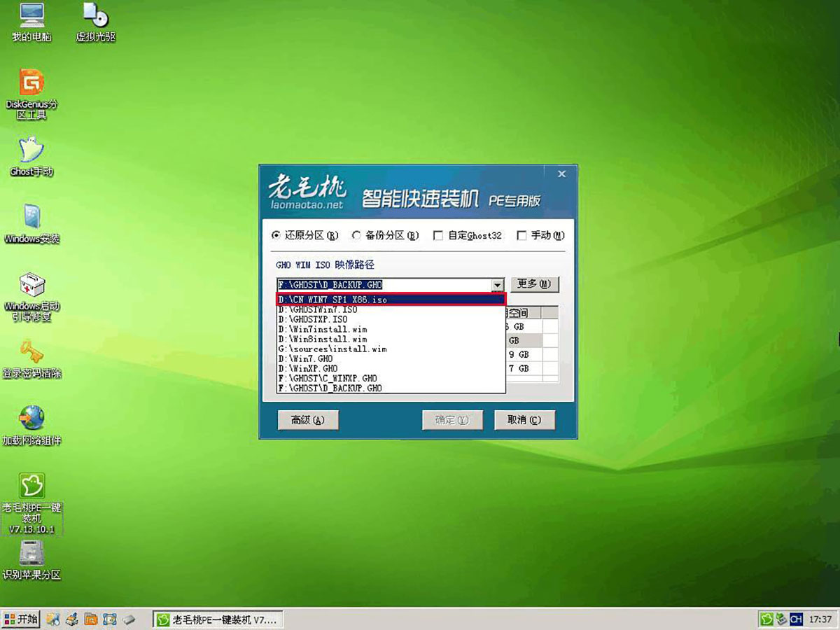The image size is (840, 630).
Task: Select the 还原分区 radio button
Action: coord(276,236)
